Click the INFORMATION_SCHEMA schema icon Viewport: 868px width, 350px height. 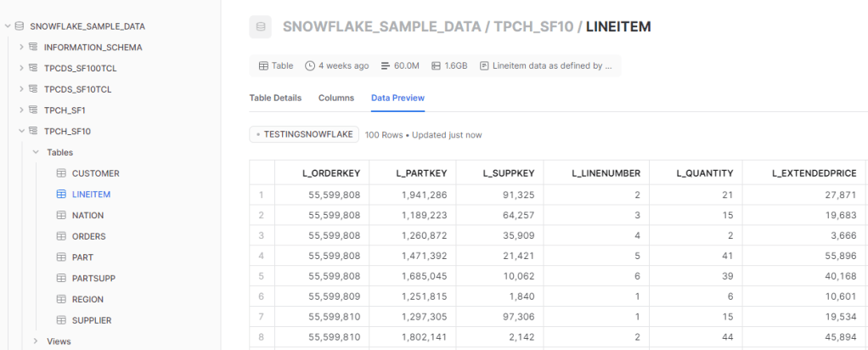pos(33,48)
